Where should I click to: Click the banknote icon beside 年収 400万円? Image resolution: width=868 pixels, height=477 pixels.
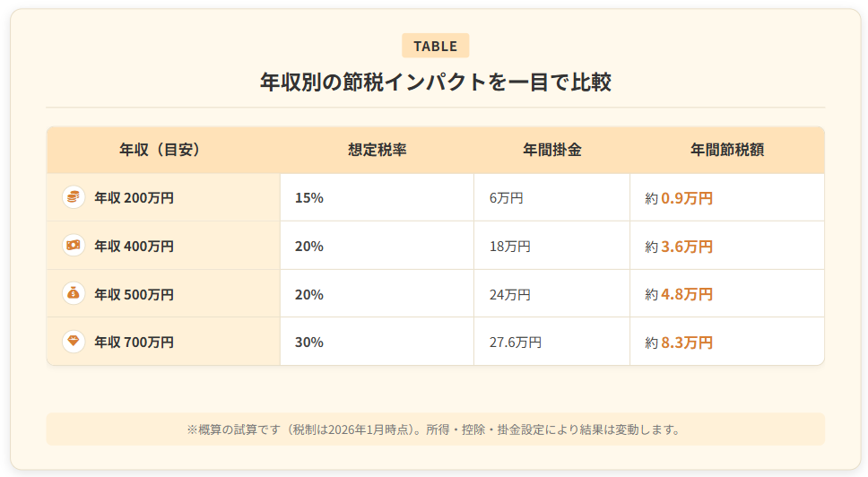[74, 246]
